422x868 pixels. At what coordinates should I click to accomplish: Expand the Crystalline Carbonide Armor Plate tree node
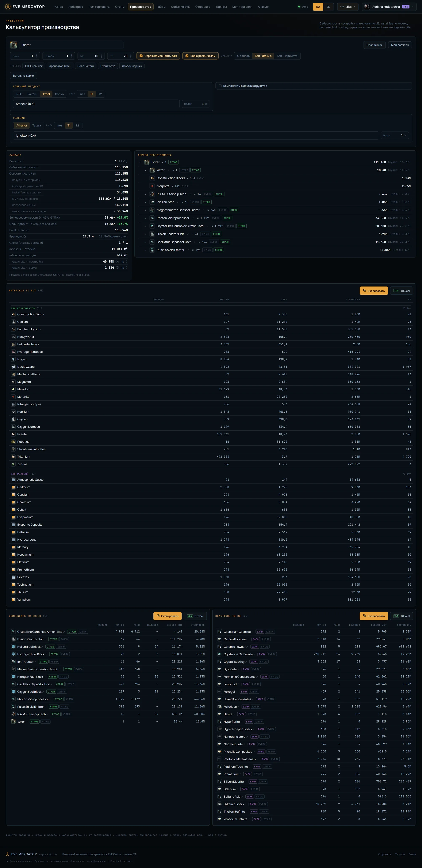pos(145,226)
